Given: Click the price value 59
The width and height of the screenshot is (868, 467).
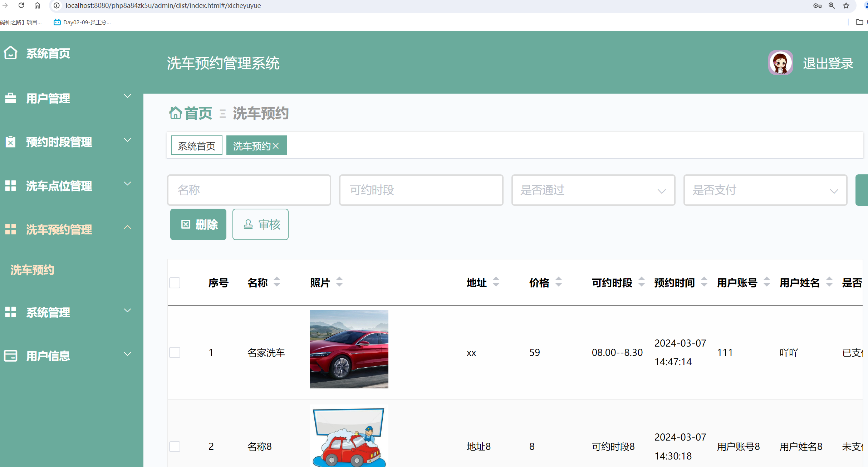Looking at the screenshot, I should [x=535, y=352].
